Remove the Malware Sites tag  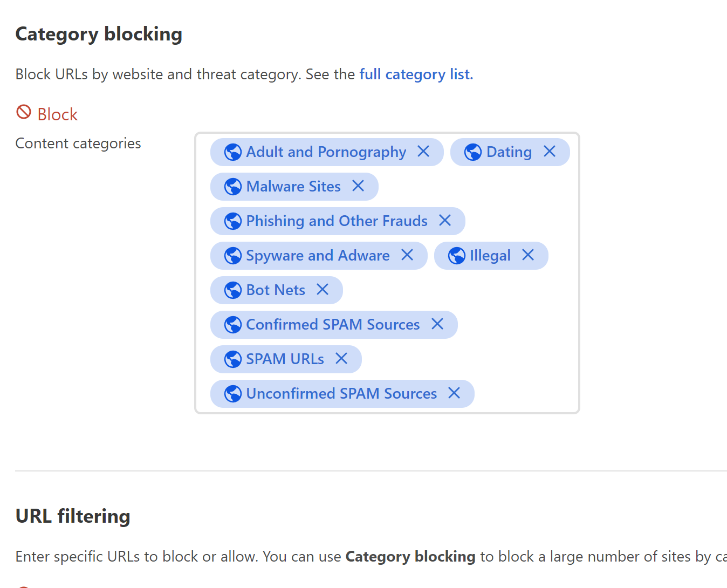(x=358, y=186)
